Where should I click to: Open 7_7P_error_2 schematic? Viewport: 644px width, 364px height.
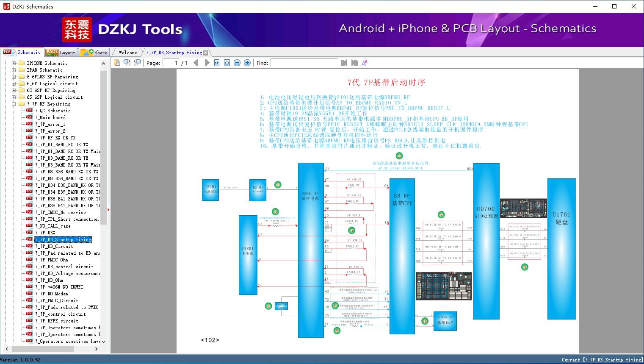pos(50,131)
